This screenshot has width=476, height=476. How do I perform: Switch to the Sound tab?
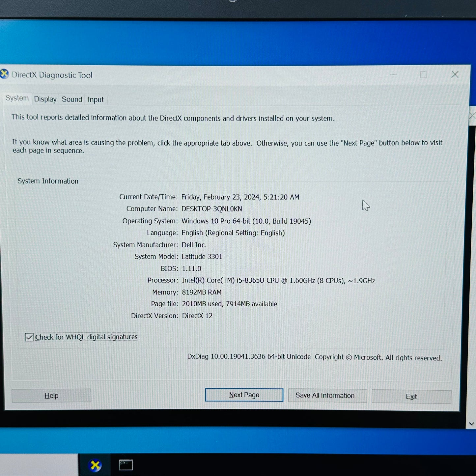71,99
